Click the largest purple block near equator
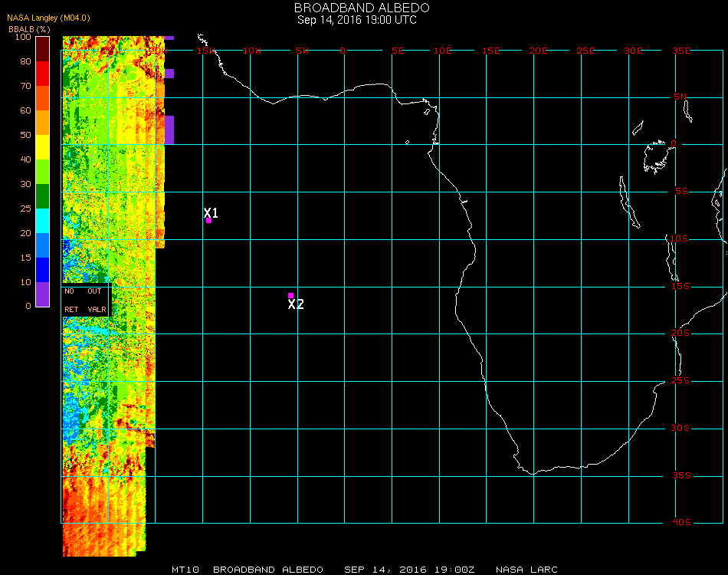Image resolution: width=728 pixels, height=575 pixels. tap(169, 130)
